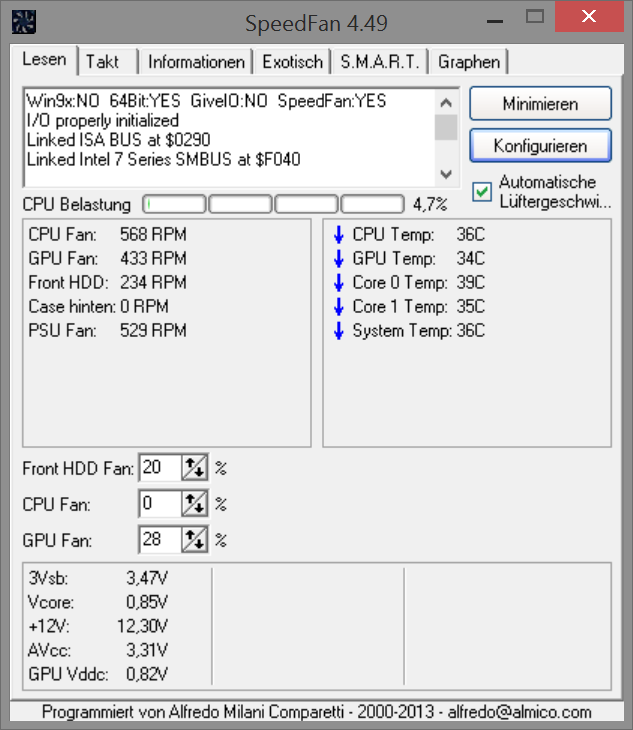Click the 'Linked ISA BUS at $0290' log line
633x730 pixels.
point(119,140)
